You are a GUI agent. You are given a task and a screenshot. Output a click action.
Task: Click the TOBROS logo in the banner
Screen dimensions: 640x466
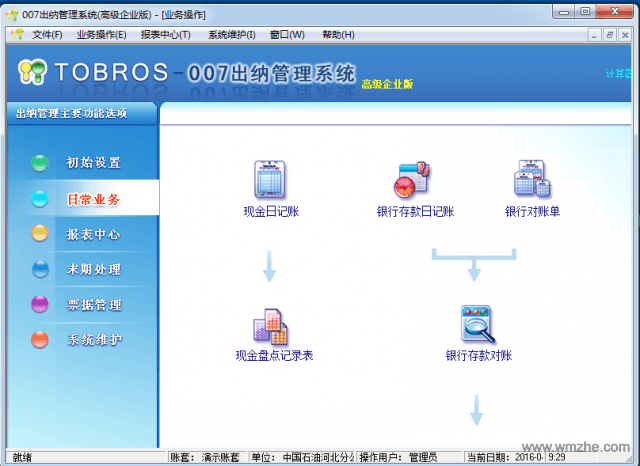click(x=93, y=72)
